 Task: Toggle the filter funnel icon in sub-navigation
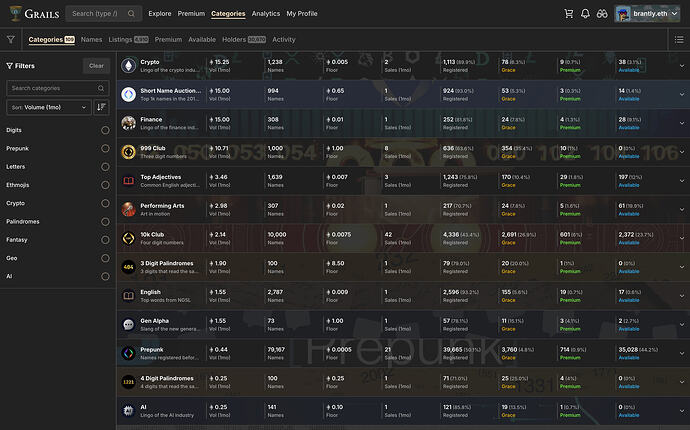pos(10,40)
